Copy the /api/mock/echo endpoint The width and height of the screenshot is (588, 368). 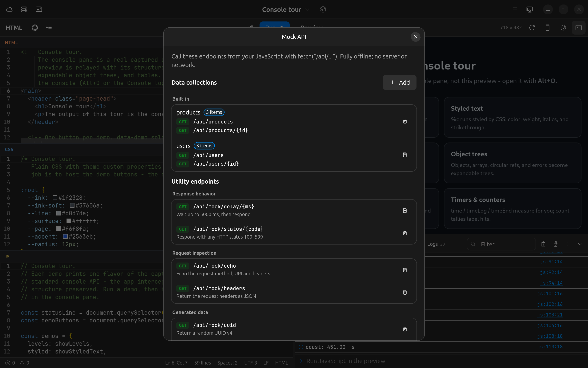click(404, 270)
